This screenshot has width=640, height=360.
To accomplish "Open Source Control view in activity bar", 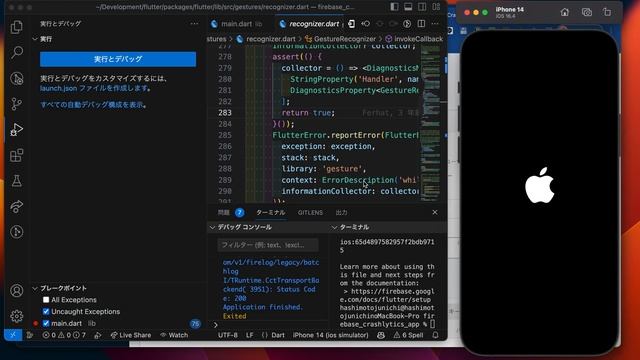I will pos(17,104).
